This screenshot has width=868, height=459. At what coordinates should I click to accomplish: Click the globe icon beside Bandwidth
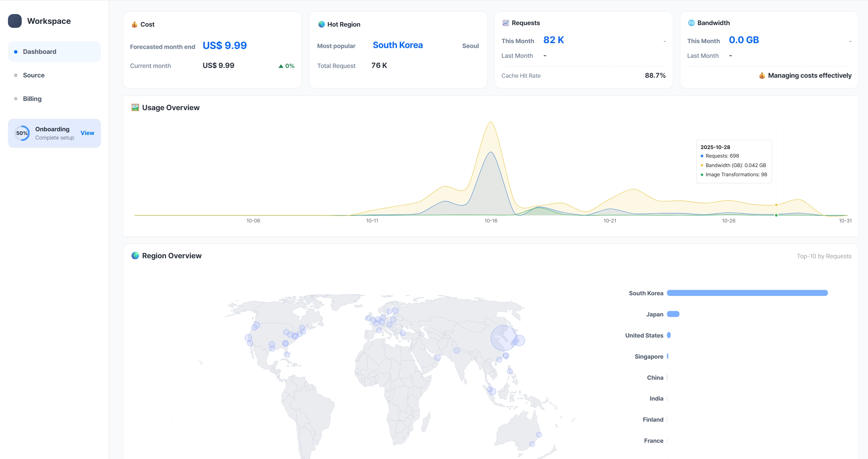click(692, 23)
